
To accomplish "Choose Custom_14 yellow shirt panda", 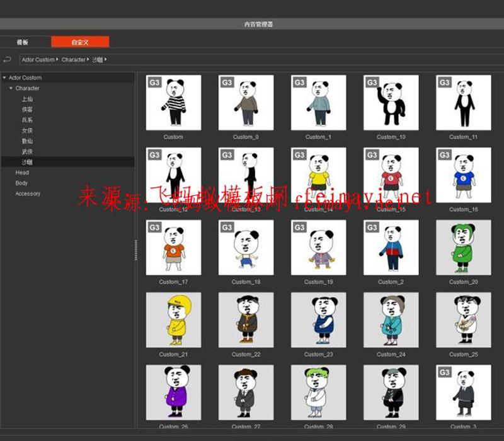I will pyautogui.click(x=318, y=175).
